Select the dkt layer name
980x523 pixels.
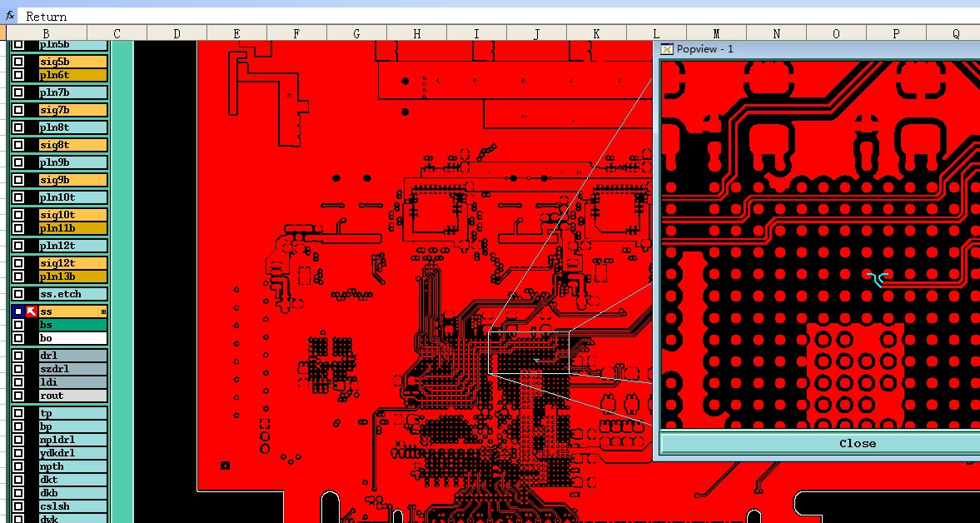coord(72,480)
